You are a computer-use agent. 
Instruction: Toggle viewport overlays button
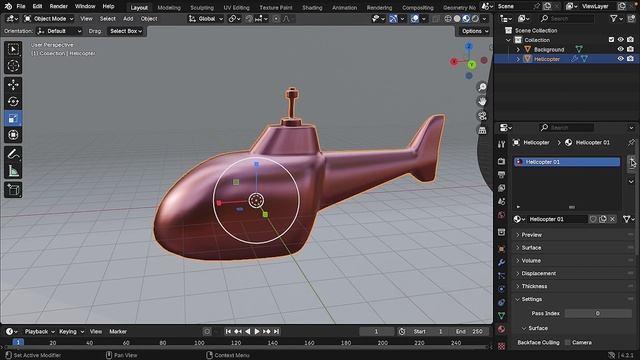(x=414, y=19)
